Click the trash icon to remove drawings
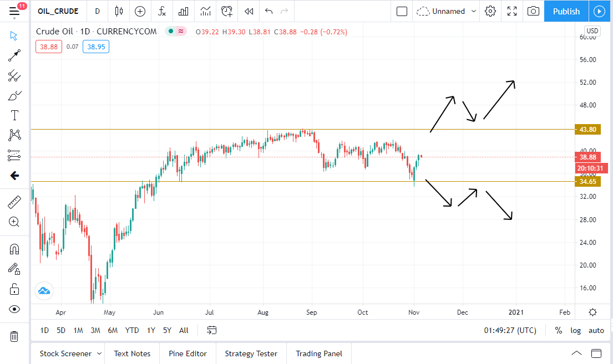Screen dimensions: 613x364 pyautogui.click(x=14, y=336)
